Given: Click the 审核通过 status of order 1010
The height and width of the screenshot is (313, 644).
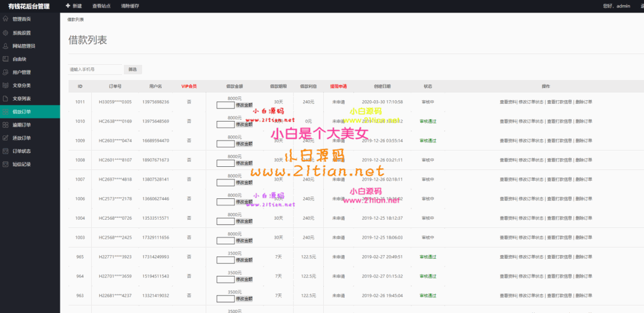Looking at the screenshot, I should [428, 122].
